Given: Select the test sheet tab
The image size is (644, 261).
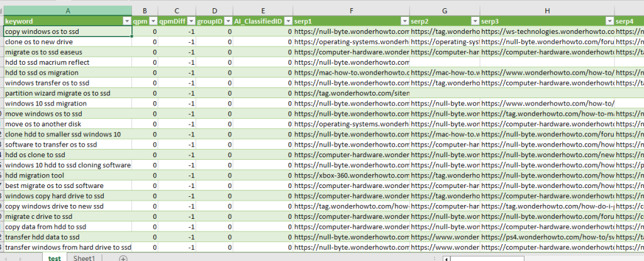Looking at the screenshot, I should coord(55,258).
